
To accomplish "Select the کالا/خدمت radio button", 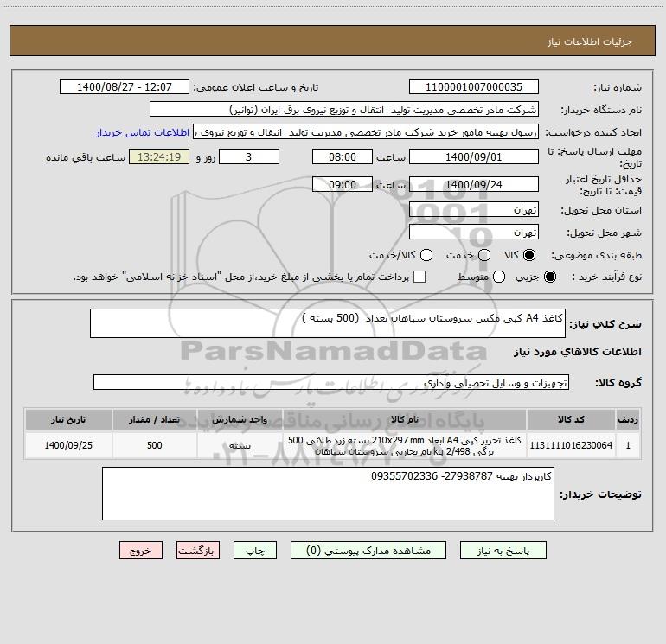I will point(426,255).
